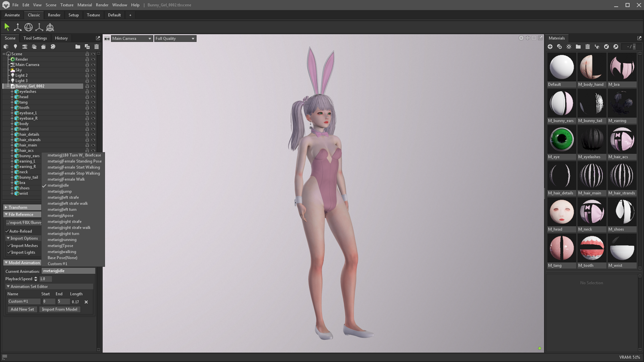
Task: Activate the translate axes tool
Action: [18, 27]
